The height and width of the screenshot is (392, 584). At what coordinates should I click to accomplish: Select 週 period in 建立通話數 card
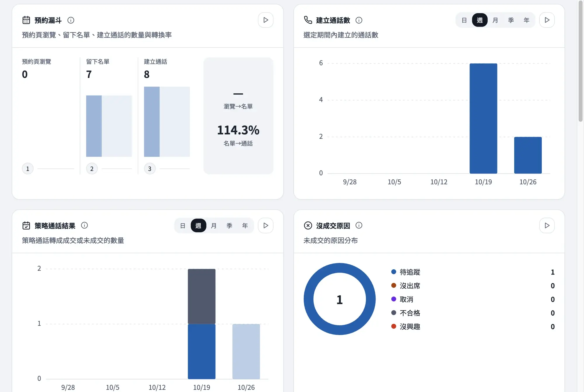480,20
